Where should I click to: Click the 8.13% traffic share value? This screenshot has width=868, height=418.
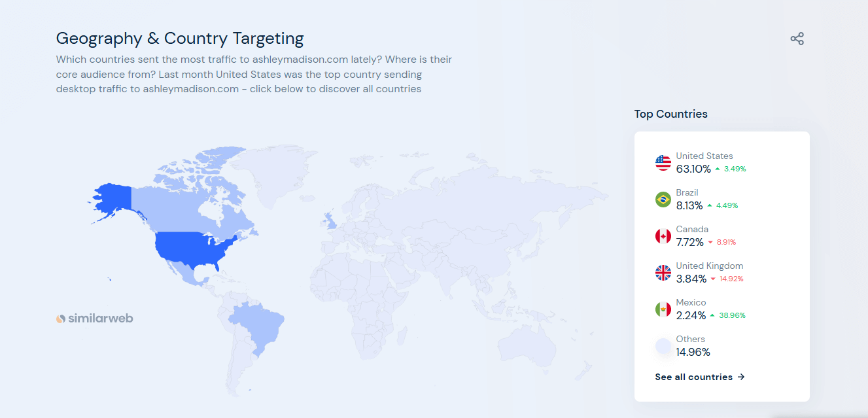tap(689, 205)
